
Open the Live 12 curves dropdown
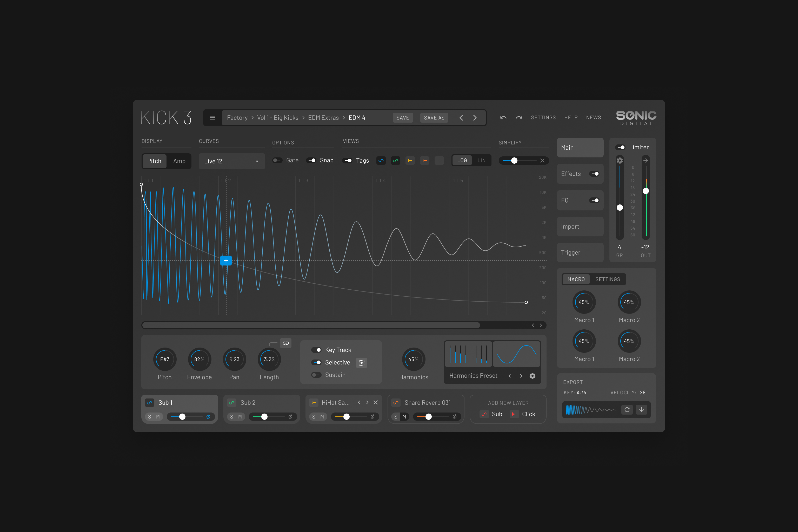(231, 161)
